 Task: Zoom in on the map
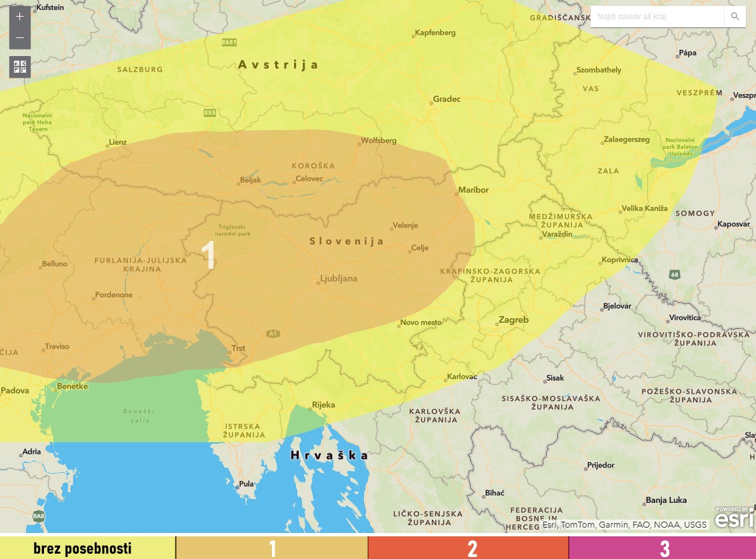[20, 16]
